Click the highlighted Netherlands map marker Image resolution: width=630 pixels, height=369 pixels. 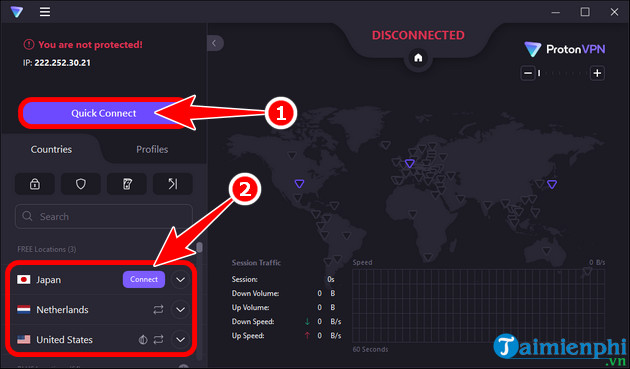(409, 163)
